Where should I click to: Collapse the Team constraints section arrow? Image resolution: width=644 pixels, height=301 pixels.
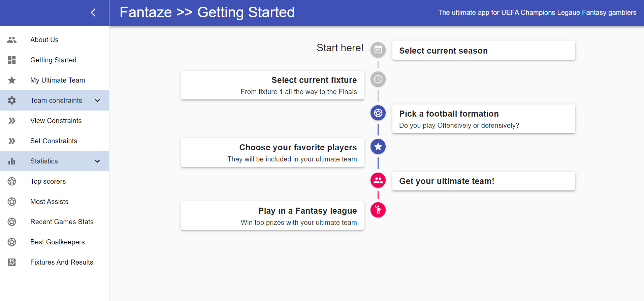pos(97,100)
